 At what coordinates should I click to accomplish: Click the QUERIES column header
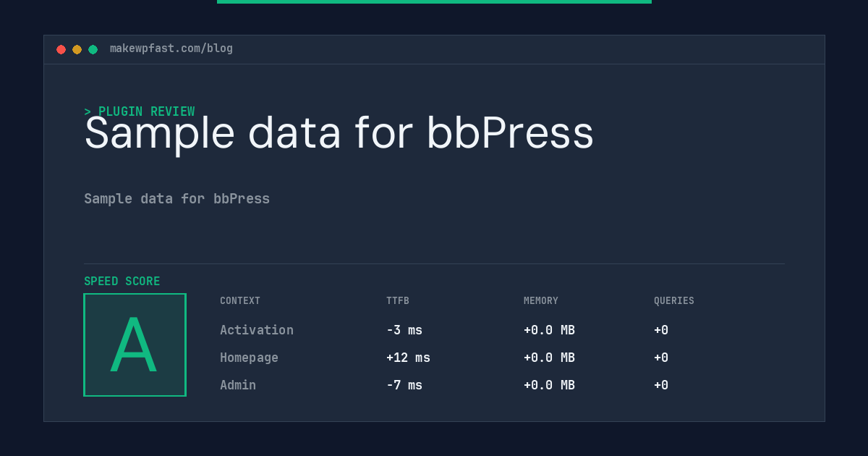(x=674, y=301)
